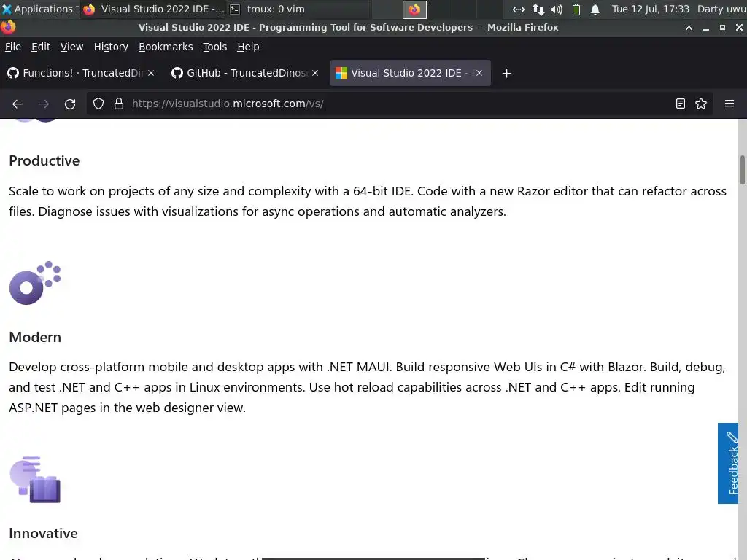Click the Firefox workspace icon in the panel
The width and height of the screenshot is (747, 560).
click(414, 9)
